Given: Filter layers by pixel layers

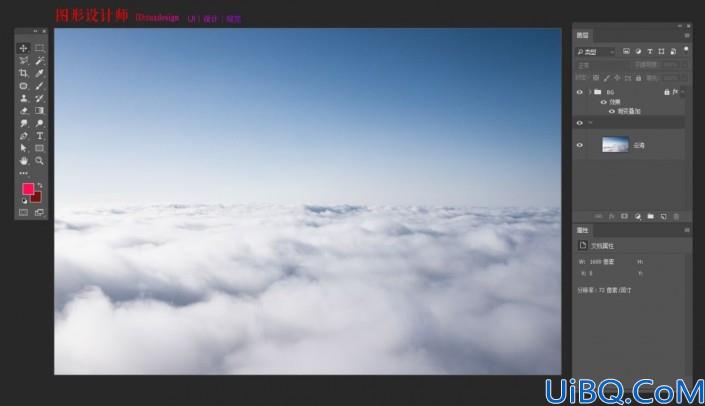Looking at the screenshot, I should point(626,52).
